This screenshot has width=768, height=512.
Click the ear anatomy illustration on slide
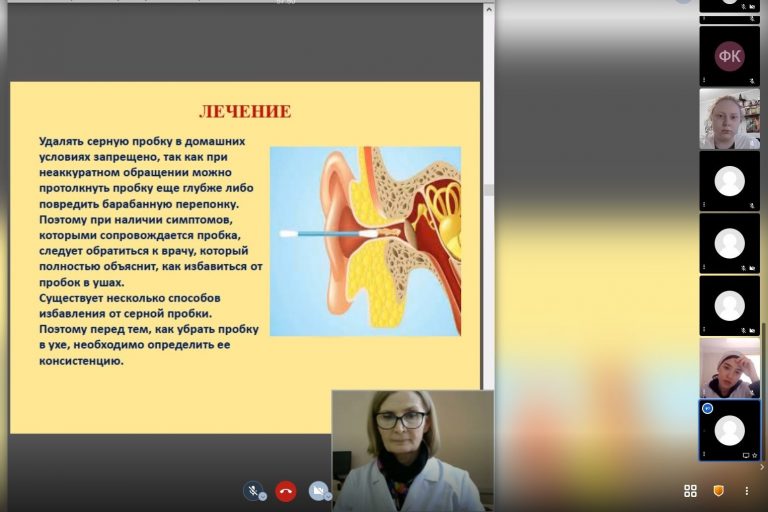365,241
